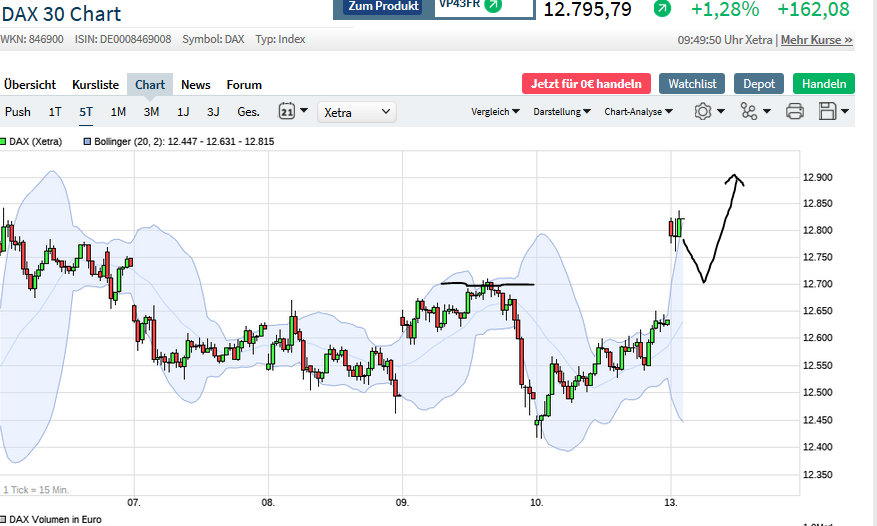877x526 pixels.
Task: Click the Bollinger indicator legend square
Action: [x=87, y=142]
